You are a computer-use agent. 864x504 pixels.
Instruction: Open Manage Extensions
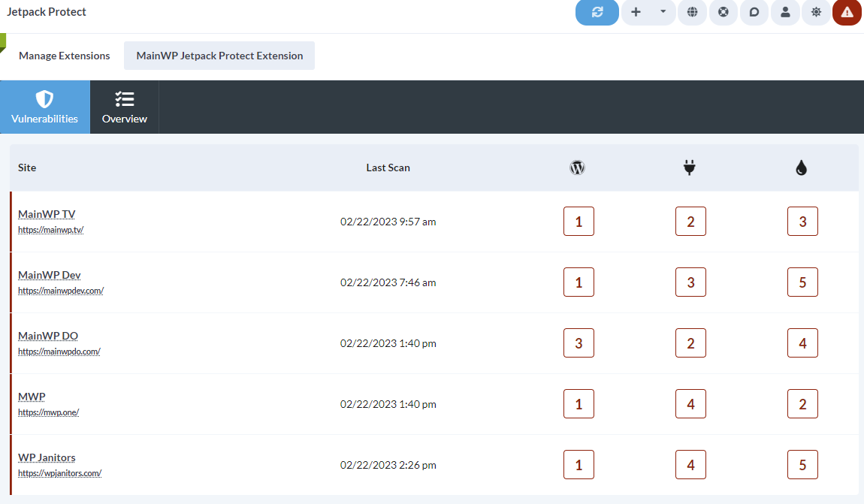pos(64,55)
